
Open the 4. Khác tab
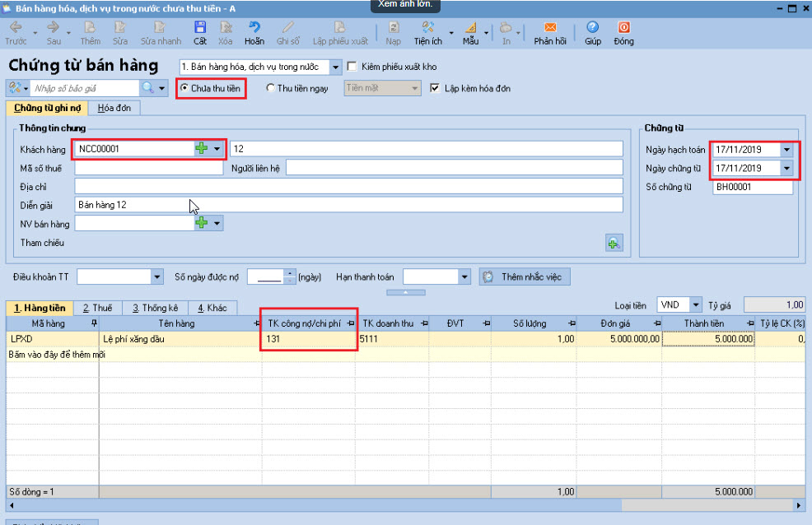212,308
